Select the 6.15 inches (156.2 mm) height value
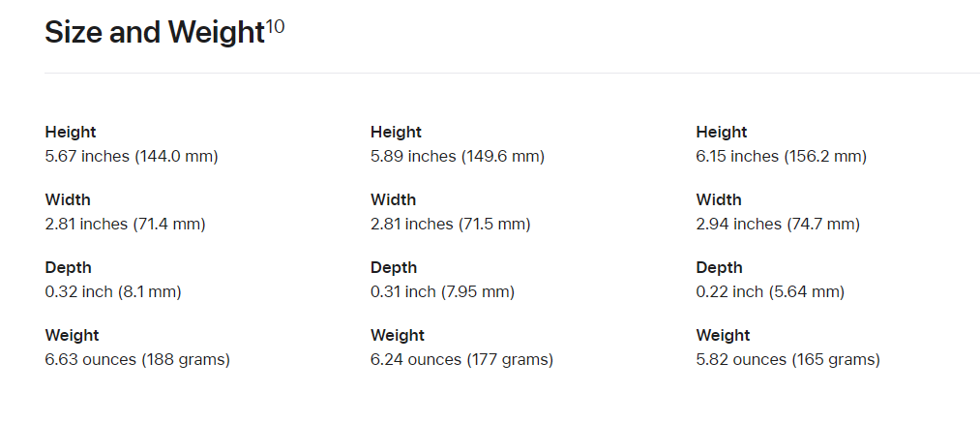The width and height of the screenshot is (980, 423). click(781, 157)
